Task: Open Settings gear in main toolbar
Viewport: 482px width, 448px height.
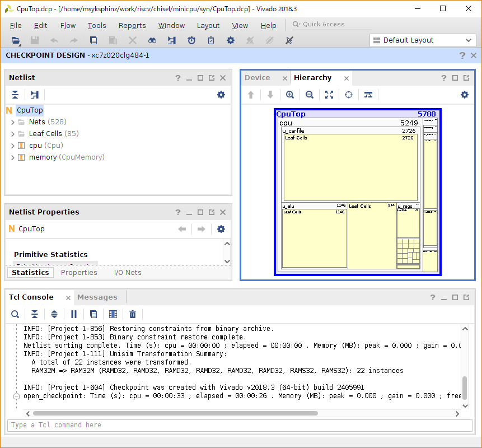Action: pos(231,40)
